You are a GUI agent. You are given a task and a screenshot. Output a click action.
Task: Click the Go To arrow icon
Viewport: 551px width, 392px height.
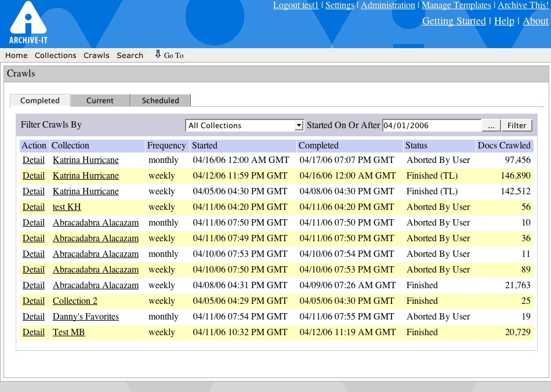pos(158,55)
